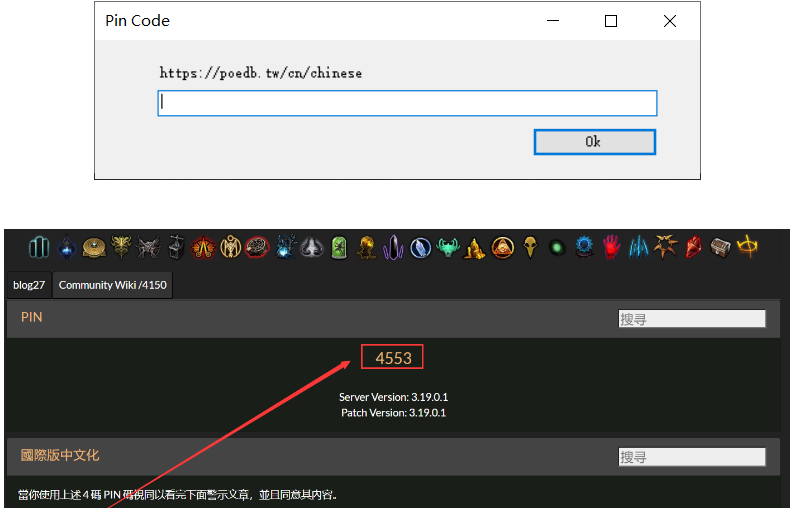The width and height of the screenshot is (790, 508).
Task: Switch to the blog27 tab
Action: (x=29, y=285)
